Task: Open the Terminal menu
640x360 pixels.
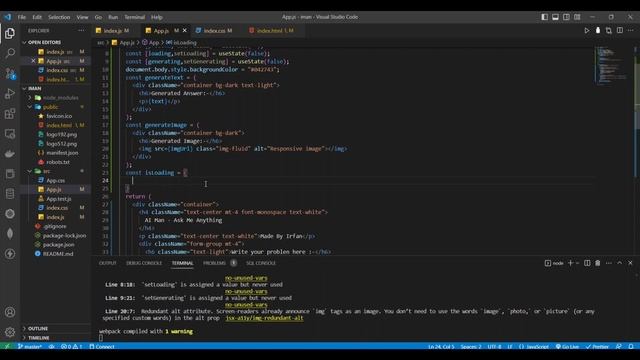Action: point(135,17)
